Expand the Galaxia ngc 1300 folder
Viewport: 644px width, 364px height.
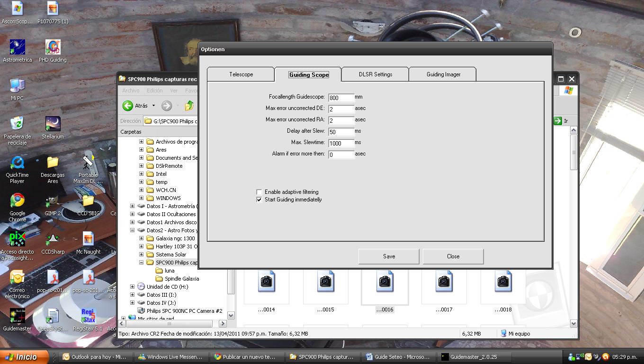coord(141,238)
